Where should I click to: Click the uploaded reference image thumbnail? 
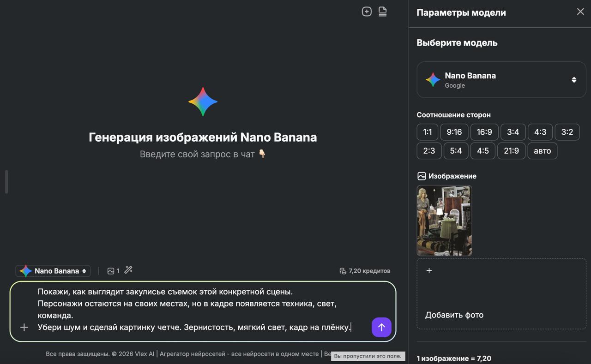tap(444, 221)
